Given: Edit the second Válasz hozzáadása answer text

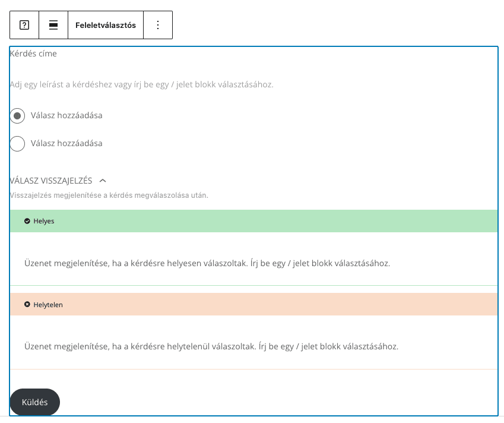Looking at the screenshot, I should [x=66, y=143].
